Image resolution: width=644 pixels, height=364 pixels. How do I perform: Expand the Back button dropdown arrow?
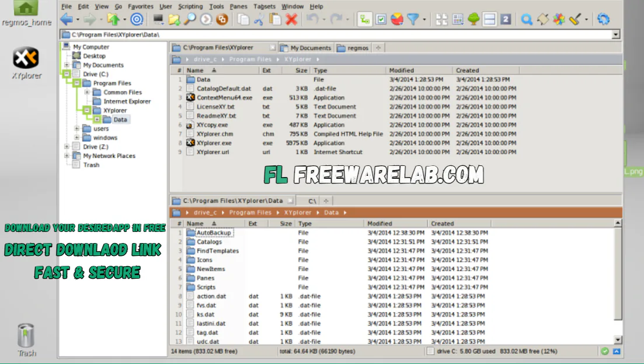tap(77, 19)
